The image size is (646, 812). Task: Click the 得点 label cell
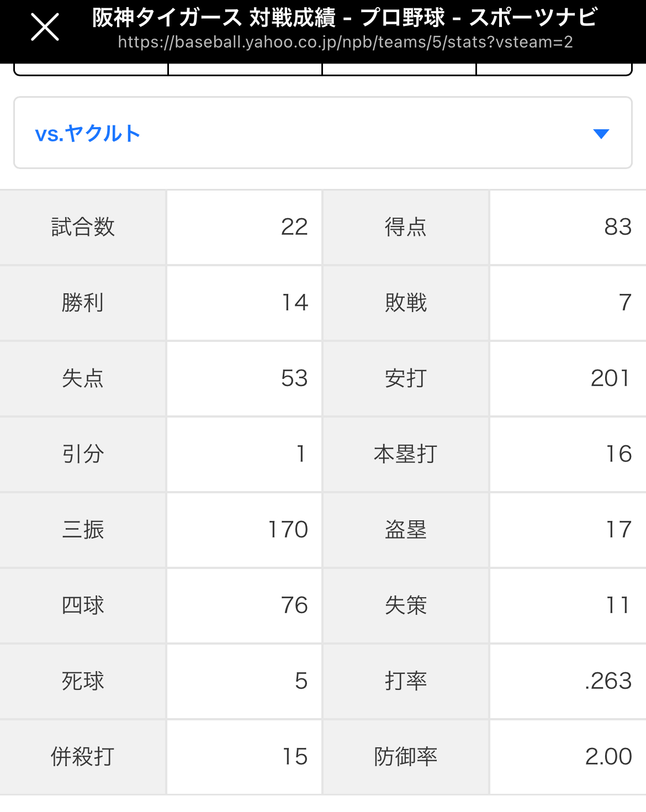[x=406, y=227]
